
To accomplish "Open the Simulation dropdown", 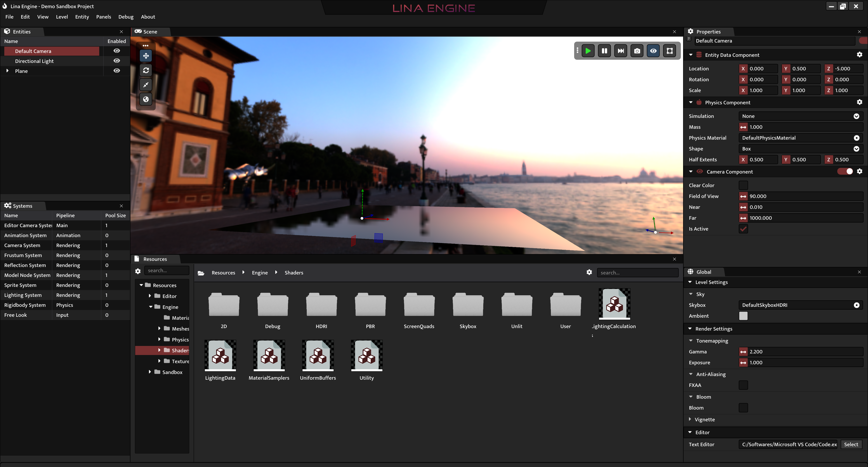I will pos(800,116).
